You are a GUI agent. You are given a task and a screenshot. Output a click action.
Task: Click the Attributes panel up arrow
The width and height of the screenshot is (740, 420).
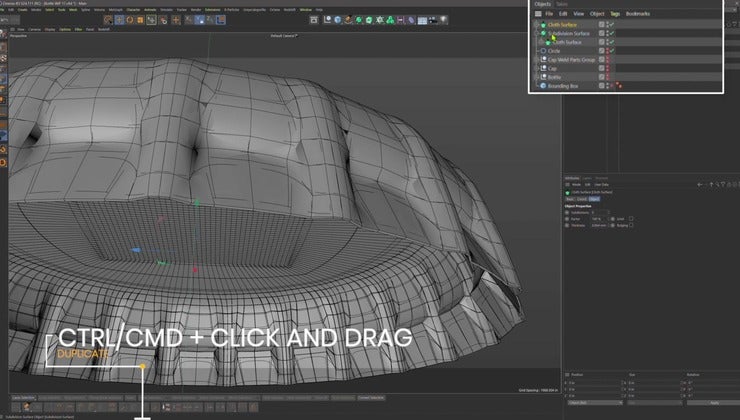(711, 185)
